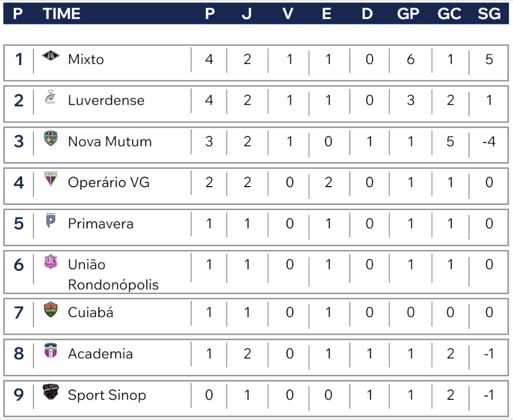Click the Primavera club badge
The width and height of the screenshot is (513, 420).
click(51, 221)
